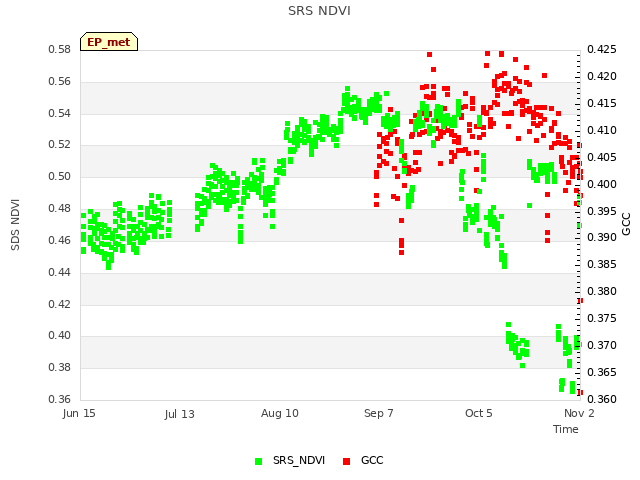Toggle the GCC series legend label
This screenshot has height=480, width=640.
pos(372,460)
